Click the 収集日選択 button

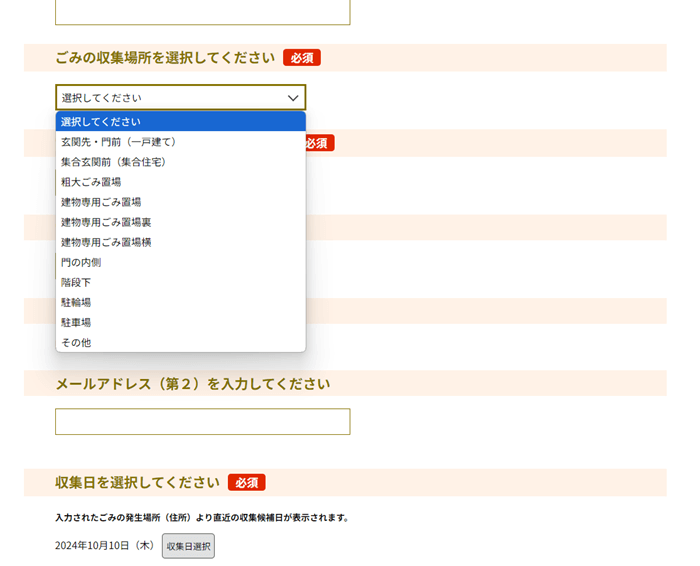[188, 546]
